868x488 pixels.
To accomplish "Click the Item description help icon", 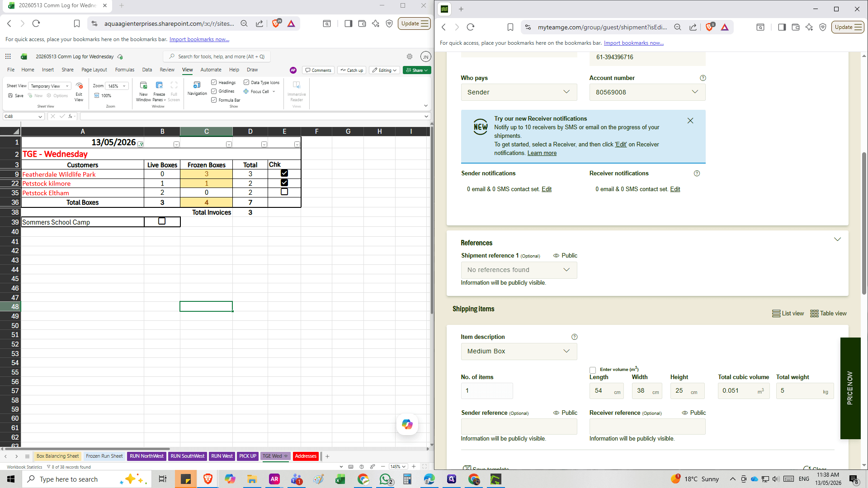I will pyautogui.click(x=574, y=337).
